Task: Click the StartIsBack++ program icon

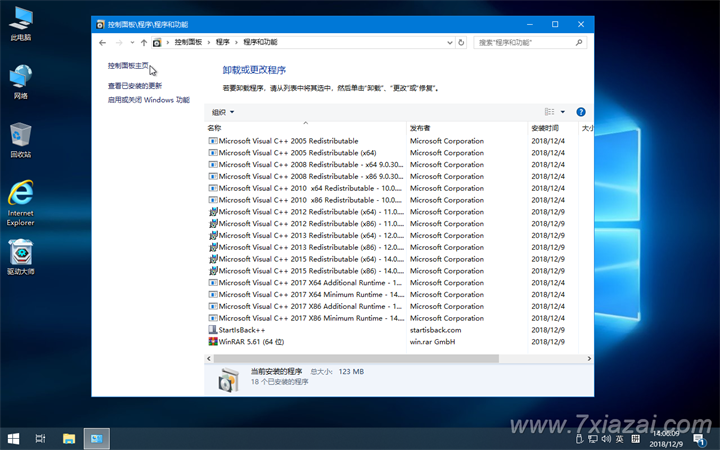Action: [x=213, y=330]
